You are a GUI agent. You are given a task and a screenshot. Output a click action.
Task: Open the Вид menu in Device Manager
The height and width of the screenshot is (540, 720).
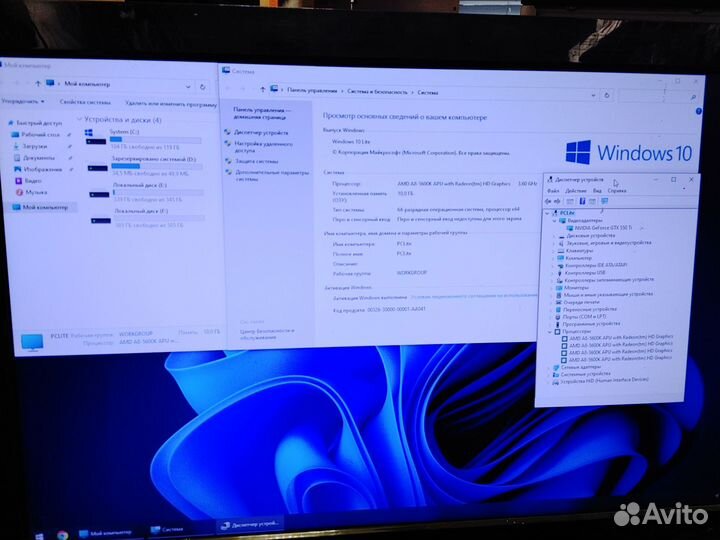597,190
